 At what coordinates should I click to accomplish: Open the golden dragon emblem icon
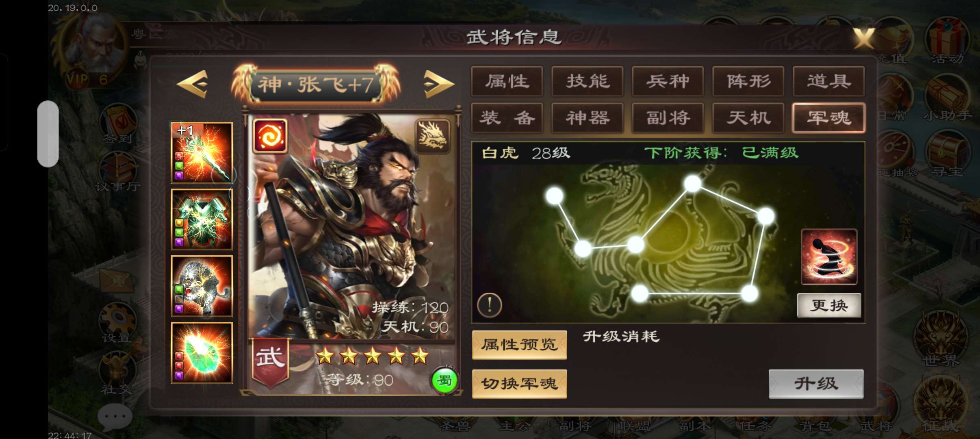pyautogui.click(x=433, y=136)
